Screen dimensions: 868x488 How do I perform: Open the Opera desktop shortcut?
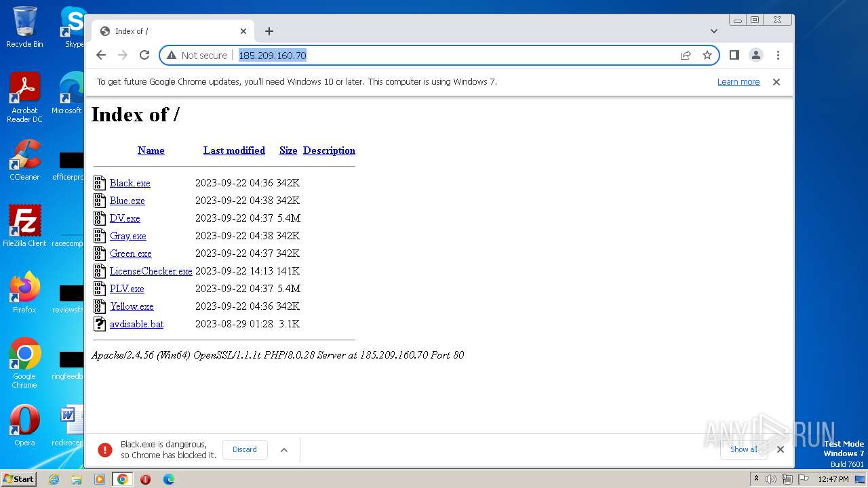pyautogui.click(x=24, y=426)
